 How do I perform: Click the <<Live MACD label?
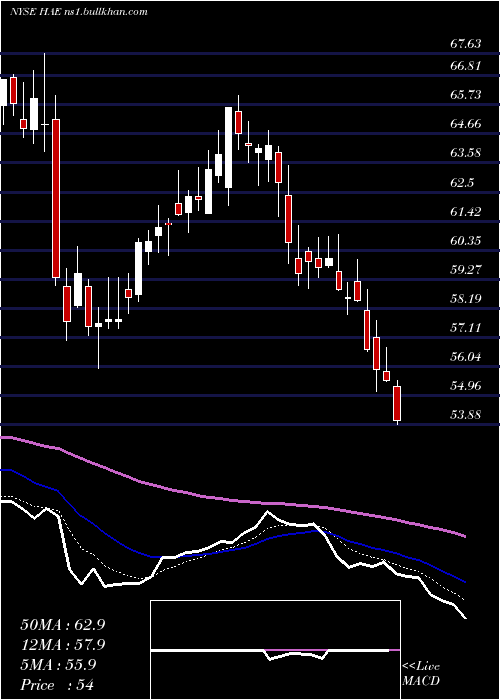click(421, 674)
